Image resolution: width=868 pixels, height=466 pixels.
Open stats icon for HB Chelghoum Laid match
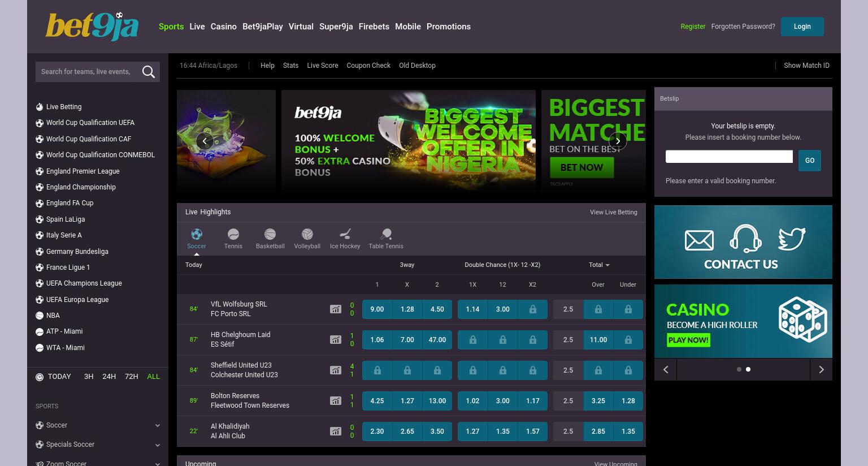(336, 340)
